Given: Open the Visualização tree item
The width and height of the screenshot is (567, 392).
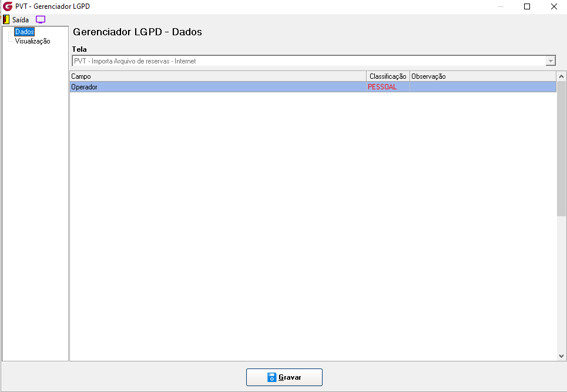Looking at the screenshot, I should 32,41.
